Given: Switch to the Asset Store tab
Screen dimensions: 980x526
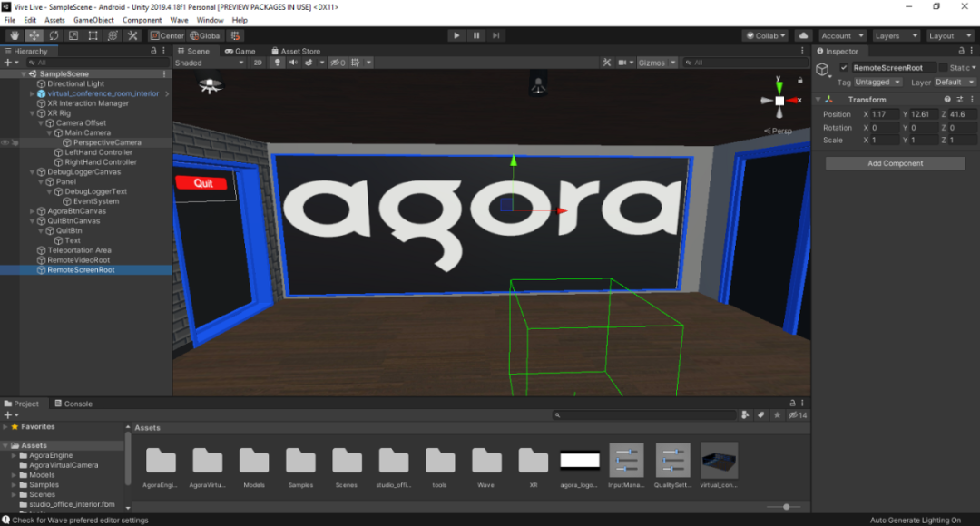Looking at the screenshot, I should click(296, 51).
